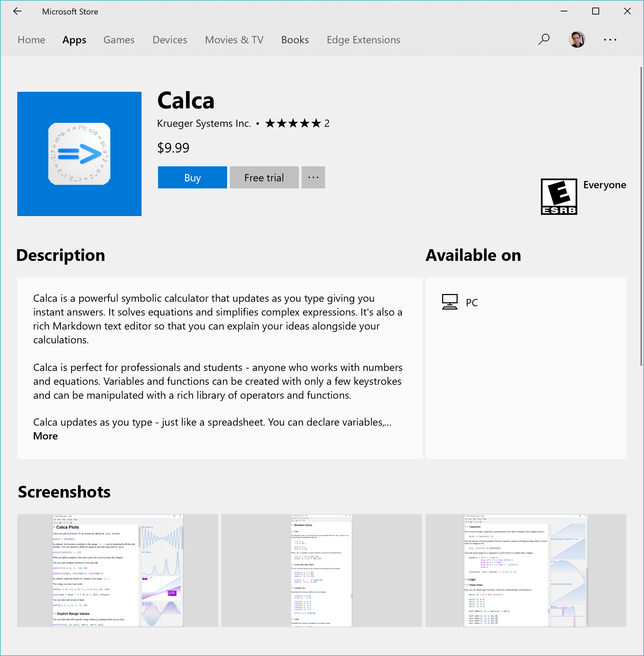Go back with the arrow icon
Viewport: 644px width, 656px height.
coord(17,11)
